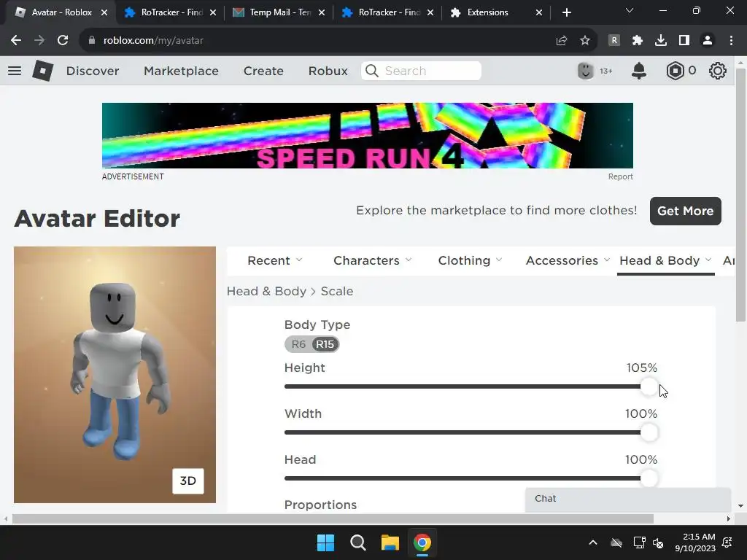The height and width of the screenshot is (560, 747).
Task: Go to the Marketplace page
Action: (x=181, y=71)
